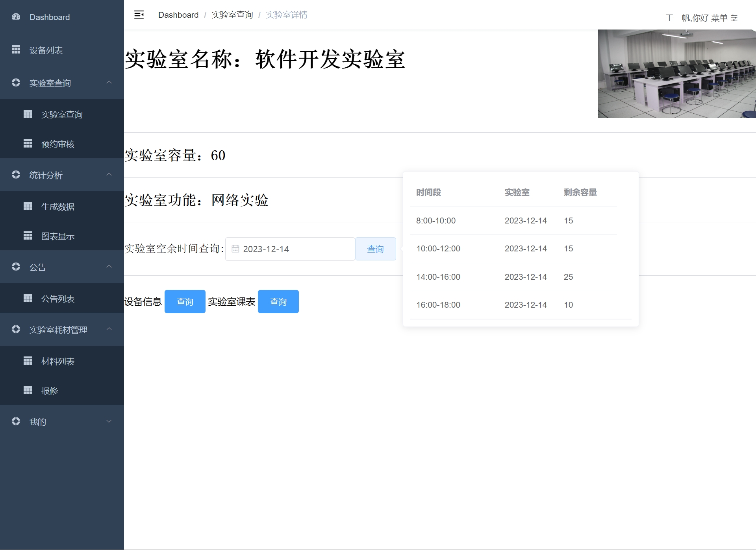Open 材料列表 in the sidebar
This screenshot has width=756, height=550.
tap(58, 361)
